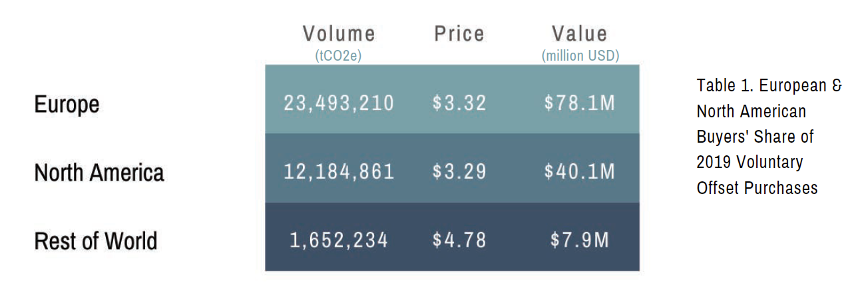Click the Price column header
868x296 pixels.
[x=459, y=33]
